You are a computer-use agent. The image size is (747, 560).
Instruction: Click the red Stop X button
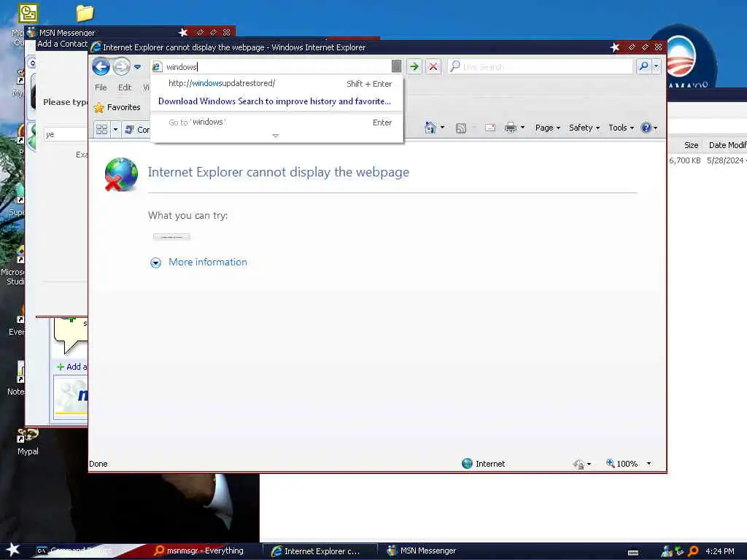tap(433, 66)
